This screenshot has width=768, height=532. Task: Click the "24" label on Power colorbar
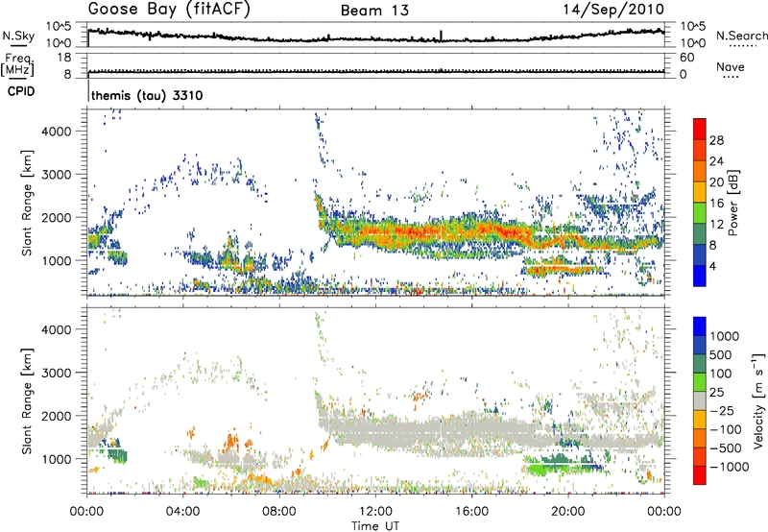tap(716, 161)
